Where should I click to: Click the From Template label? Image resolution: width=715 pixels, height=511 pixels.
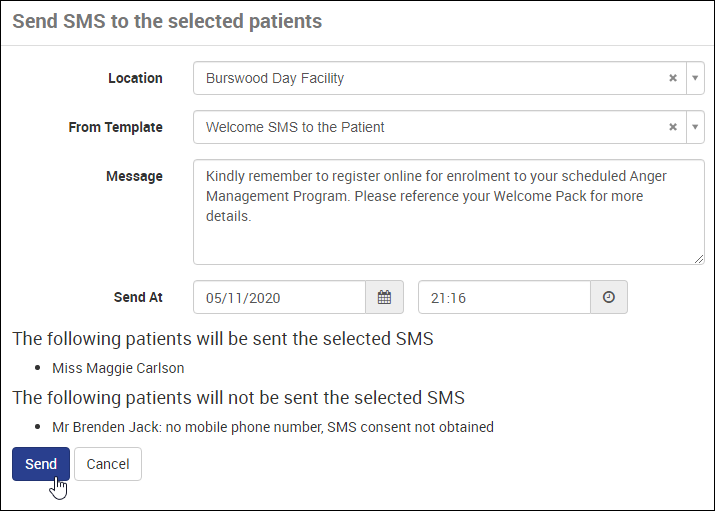115,127
